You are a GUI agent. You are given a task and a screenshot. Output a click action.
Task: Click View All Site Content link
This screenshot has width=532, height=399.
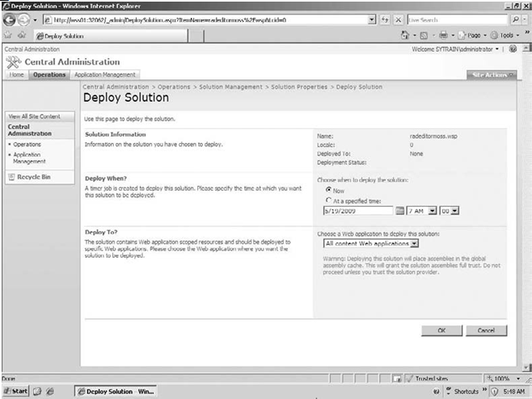34,116
